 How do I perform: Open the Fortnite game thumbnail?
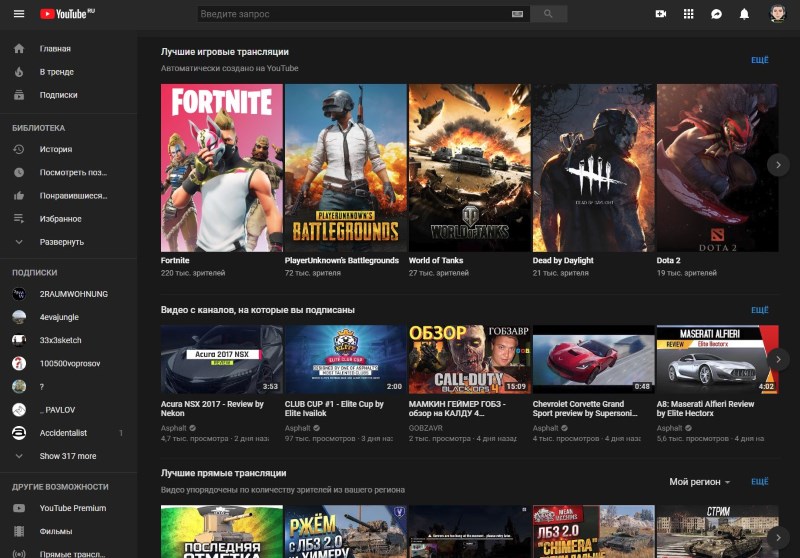(x=221, y=167)
